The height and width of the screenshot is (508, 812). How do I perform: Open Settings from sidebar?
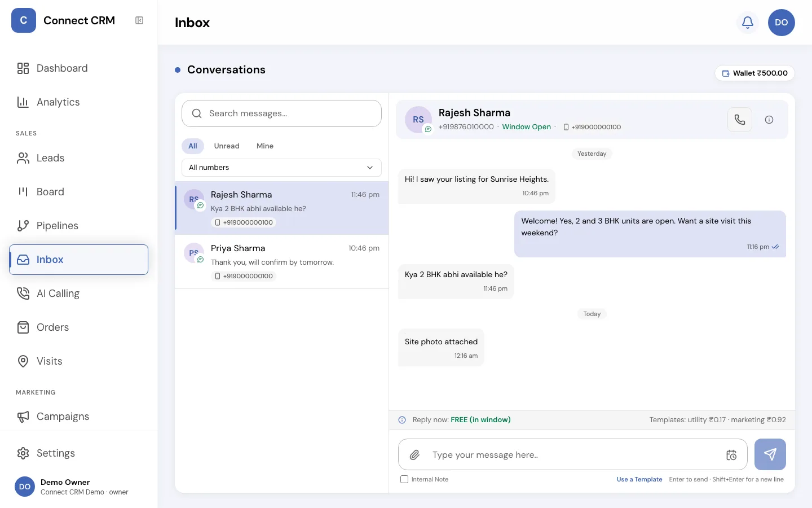click(78, 453)
